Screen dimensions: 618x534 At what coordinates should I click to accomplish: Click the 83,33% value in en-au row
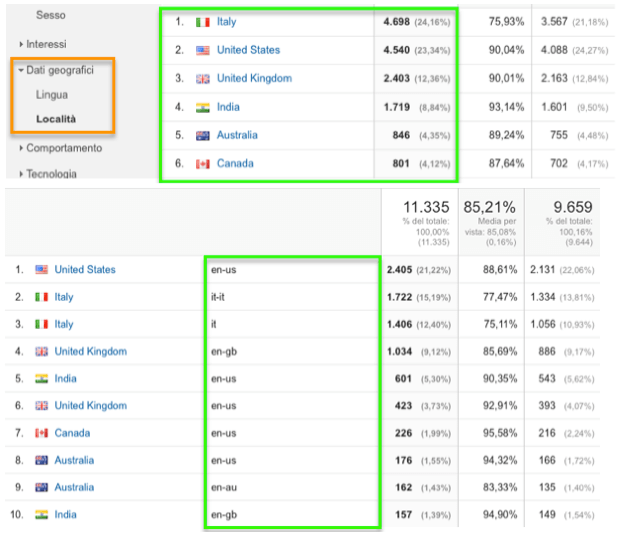click(x=500, y=487)
